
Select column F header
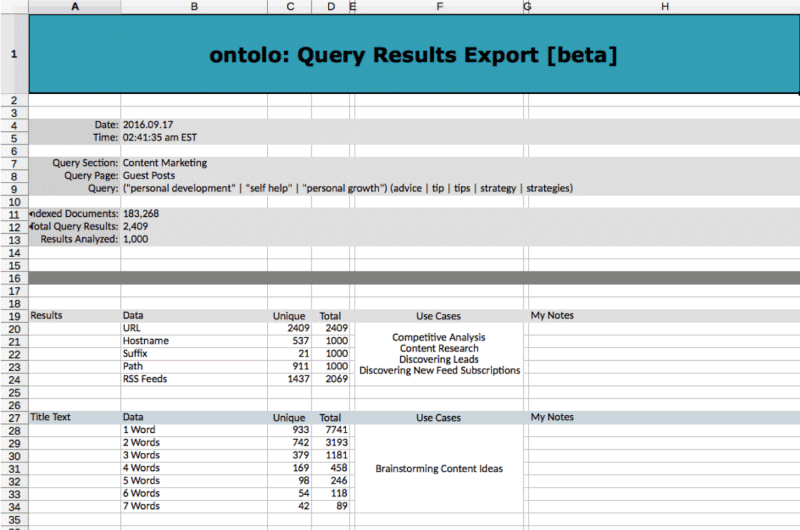[439, 7]
